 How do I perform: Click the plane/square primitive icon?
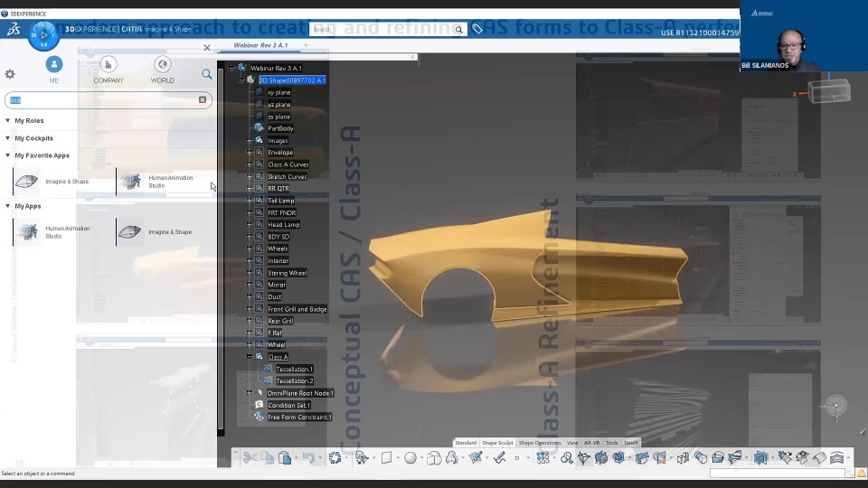pos(386,457)
